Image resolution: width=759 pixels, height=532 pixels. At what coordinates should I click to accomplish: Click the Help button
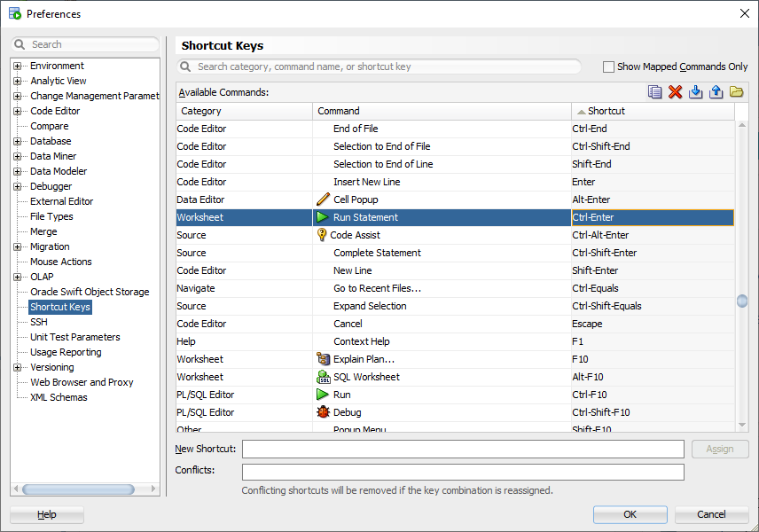pyautogui.click(x=47, y=514)
